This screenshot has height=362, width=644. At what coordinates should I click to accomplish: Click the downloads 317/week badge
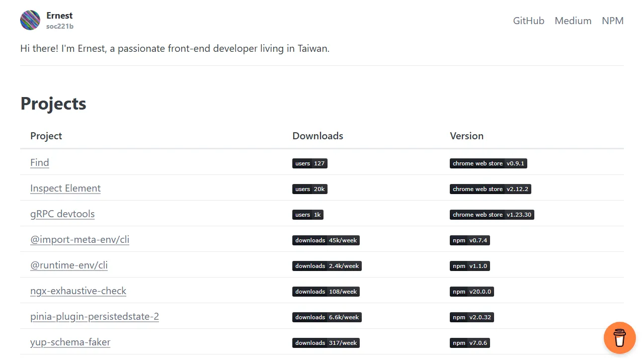[x=326, y=342]
